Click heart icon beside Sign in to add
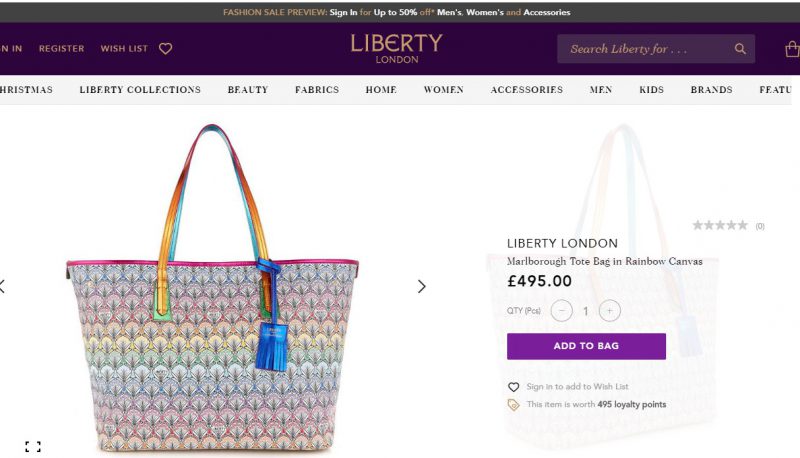The height and width of the screenshot is (458, 800). click(x=513, y=387)
